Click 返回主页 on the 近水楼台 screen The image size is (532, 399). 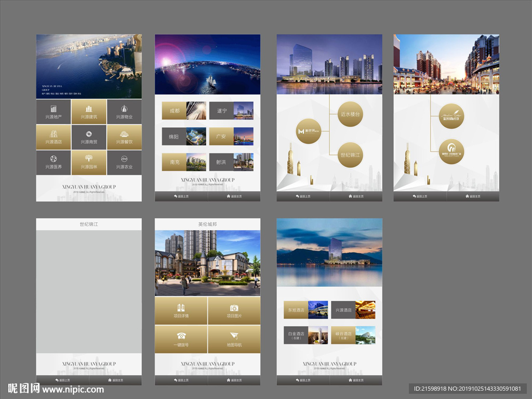[x=356, y=196]
